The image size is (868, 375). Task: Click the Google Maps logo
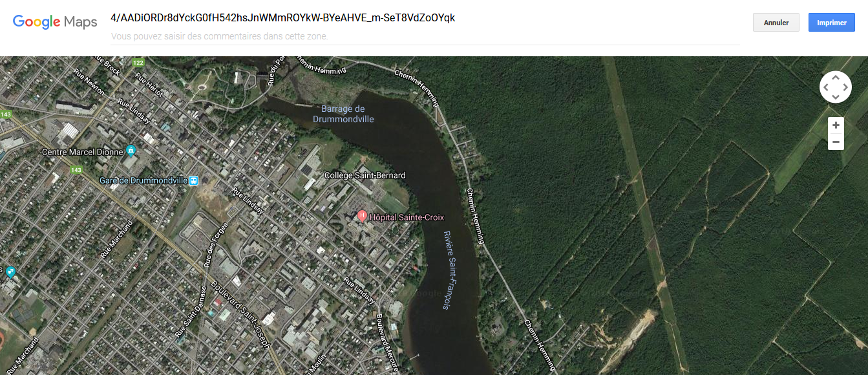(x=55, y=22)
